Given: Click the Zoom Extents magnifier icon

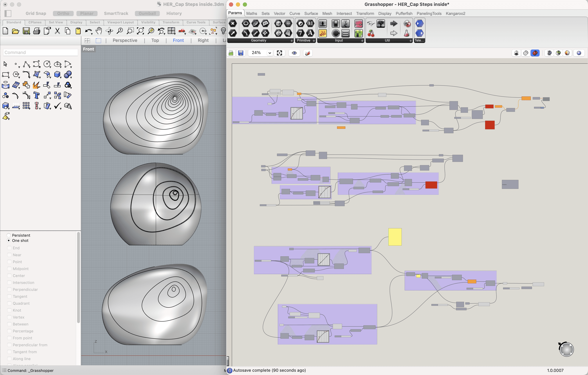Looking at the screenshot, I should [x=140, y=31].
